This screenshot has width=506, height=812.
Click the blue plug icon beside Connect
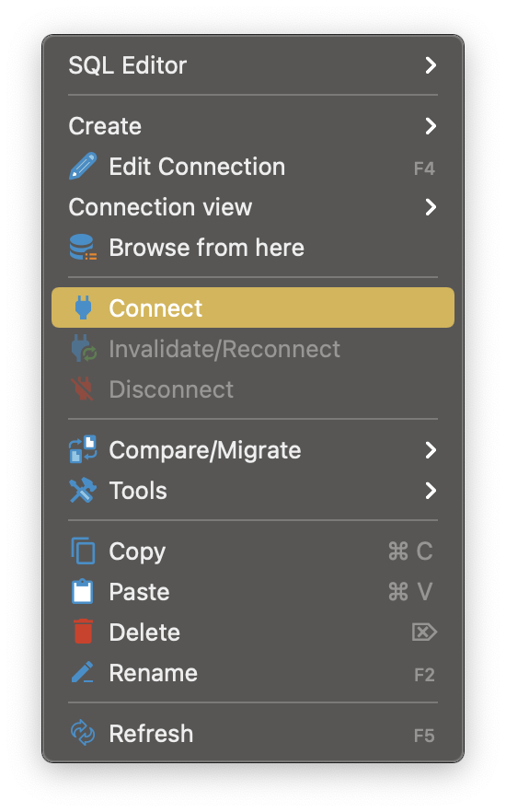click(x=83, y=307)
